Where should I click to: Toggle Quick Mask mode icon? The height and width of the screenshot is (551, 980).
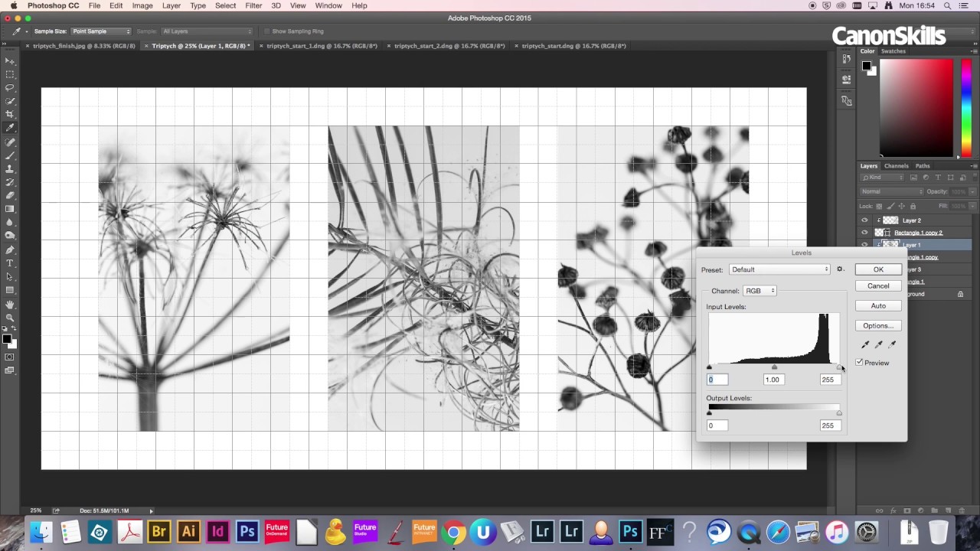click(x=10, y=357)
